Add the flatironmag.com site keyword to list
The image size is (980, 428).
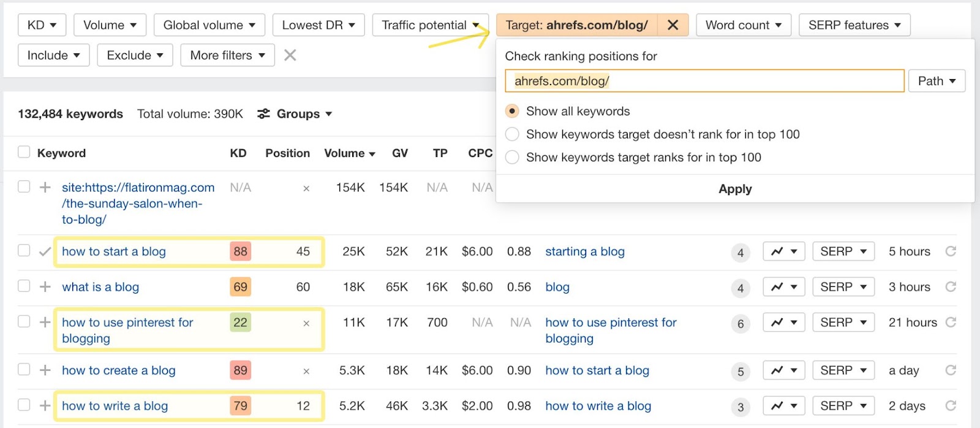pos(45,188)
